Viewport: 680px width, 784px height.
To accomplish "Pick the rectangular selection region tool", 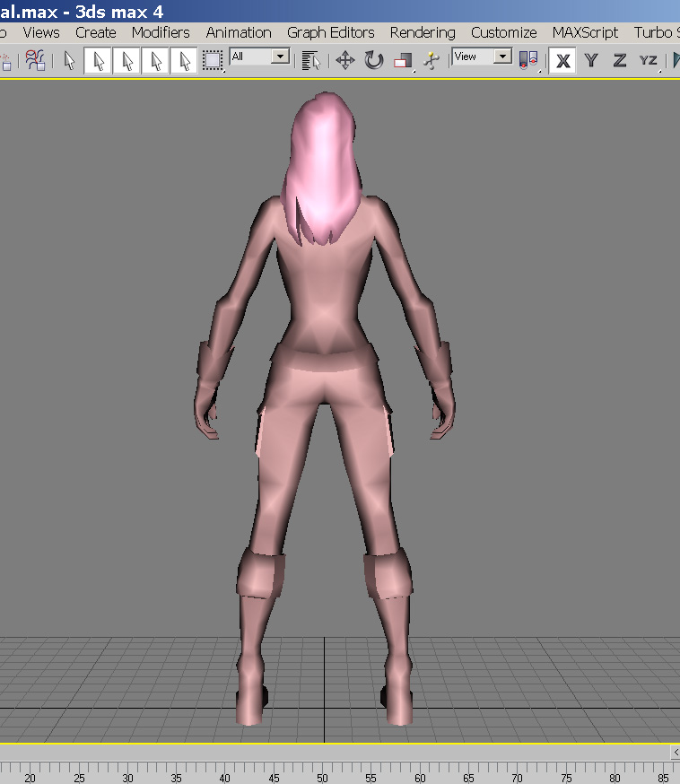I will pyautogui.click(x=212, y=60).
